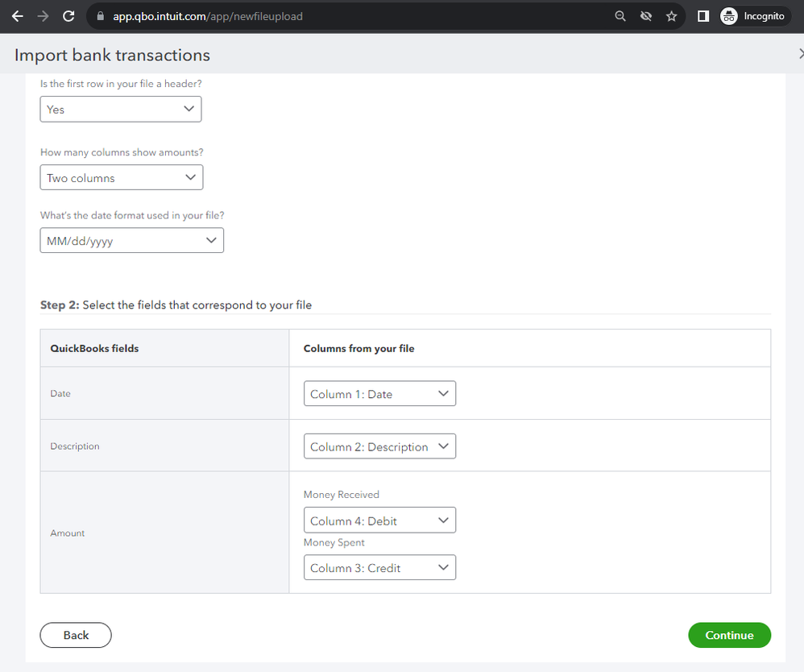Click the browser forward arrow
This screenshot has width=804, height=672.
click(43, 16)
